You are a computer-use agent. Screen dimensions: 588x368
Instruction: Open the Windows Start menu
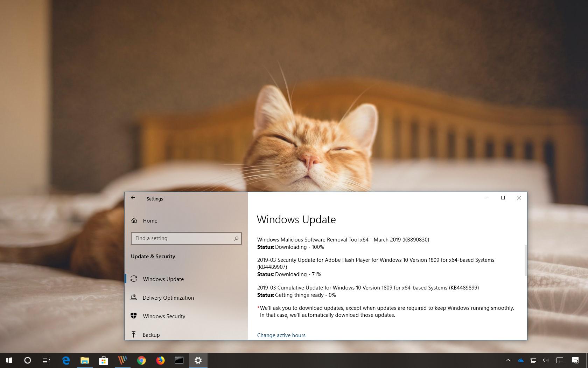tap(9, 360)
